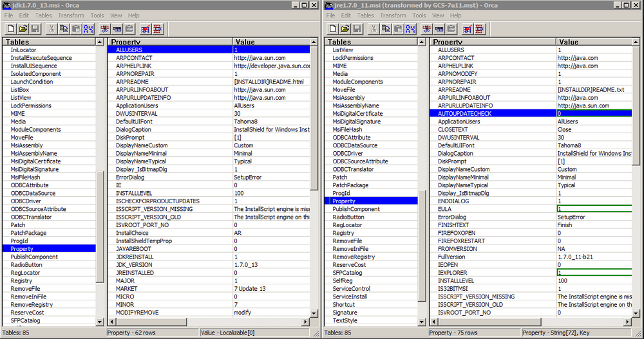Viewport: 644px width, 339px height.
Task: Click down arrow of jre window Property grid scrollbar
Action: click(x=636, y=313)
